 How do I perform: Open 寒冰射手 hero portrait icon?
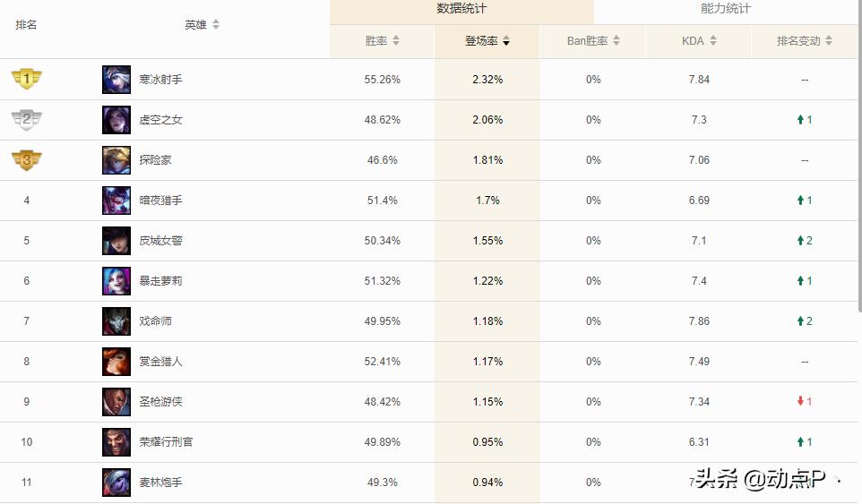pos(116,80)
